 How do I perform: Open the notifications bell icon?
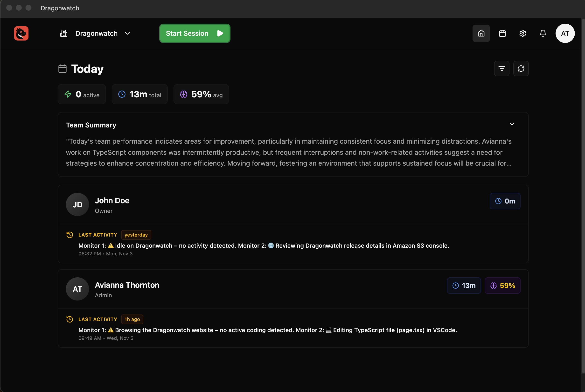[543, 33]
